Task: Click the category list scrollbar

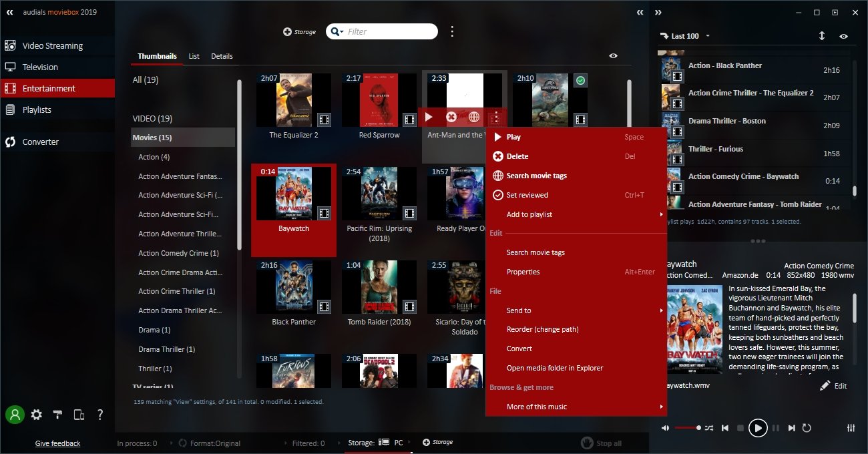Action: pyautogui.click(x=240, y=165)
